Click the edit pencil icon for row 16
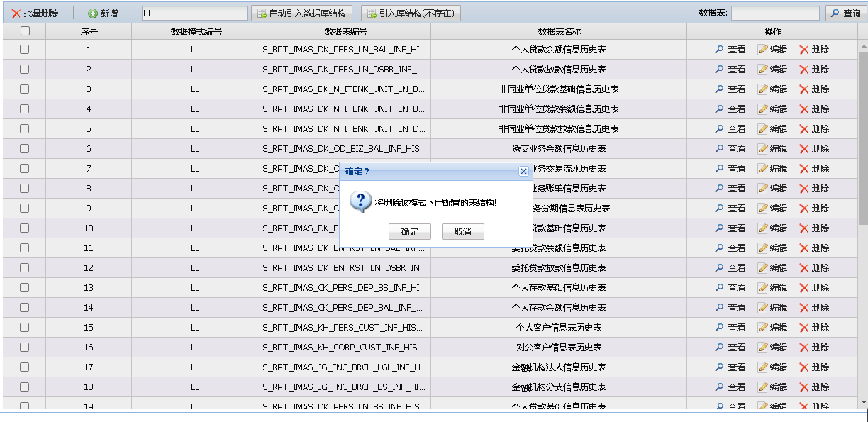This screenshot has width=868, height=422. 763,348
